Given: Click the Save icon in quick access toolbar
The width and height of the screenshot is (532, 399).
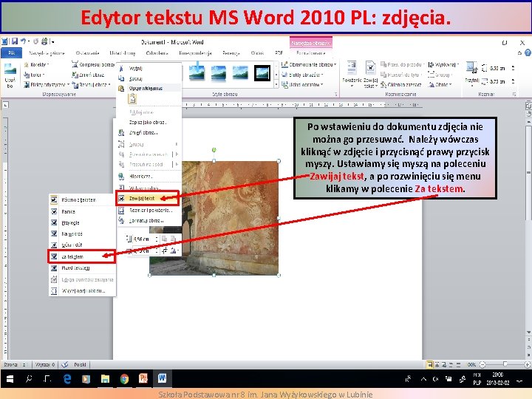Looking at the screenshot, I should pyautogui.click(x=15, y=41).
